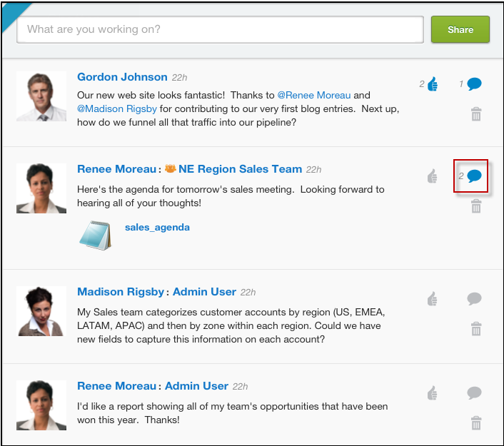Open Gordon Johnson's profile name link
The height and width of the screenshot is (446, 504).
tap(122, 77)
